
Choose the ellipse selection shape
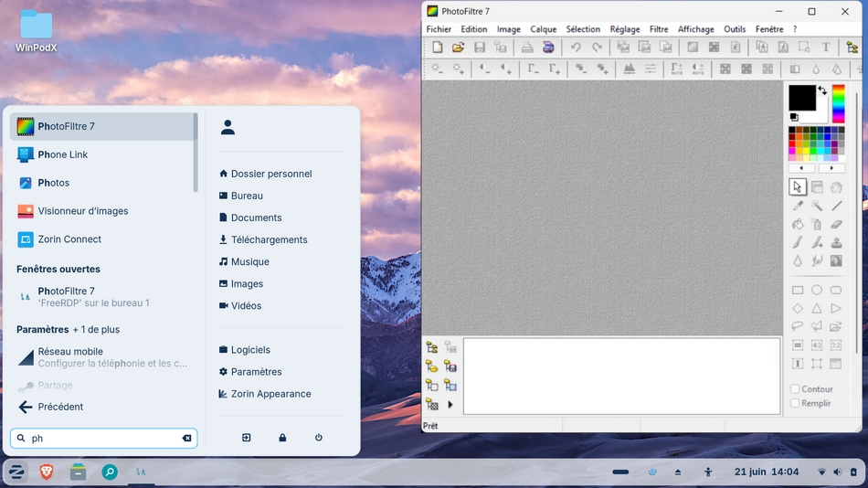coord(817,290)
